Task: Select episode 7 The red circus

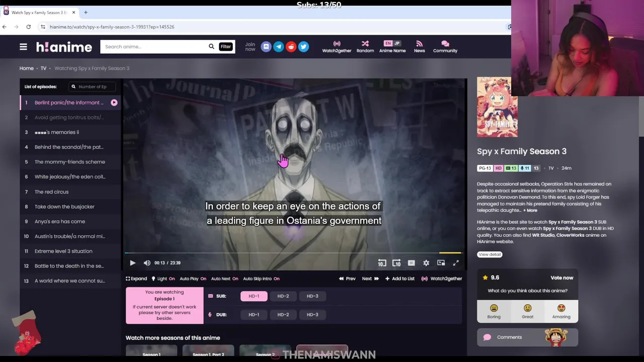Action: click(x=70, y=192)
